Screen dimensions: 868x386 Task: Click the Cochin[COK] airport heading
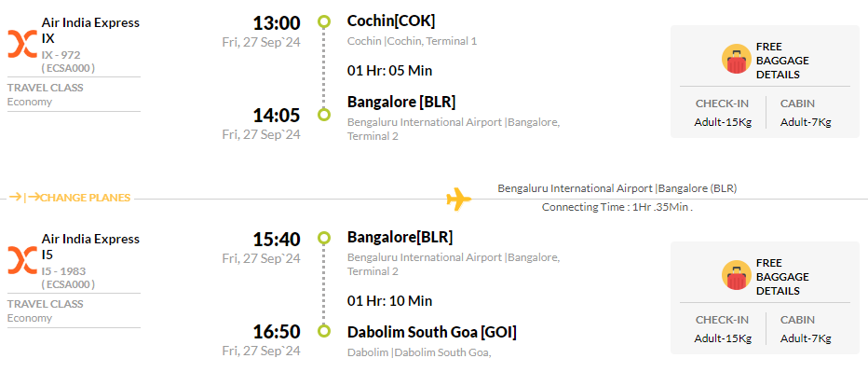coord(391,21)
